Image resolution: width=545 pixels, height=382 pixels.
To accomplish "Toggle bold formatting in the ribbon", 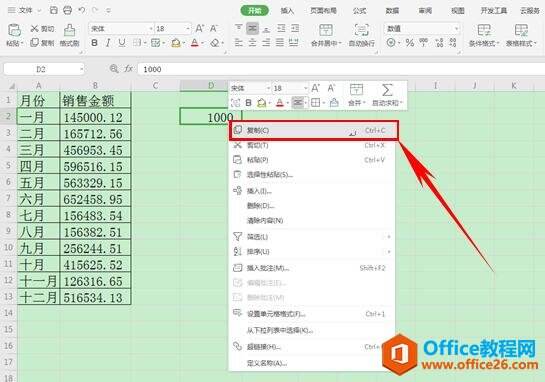I will point(94,43).
